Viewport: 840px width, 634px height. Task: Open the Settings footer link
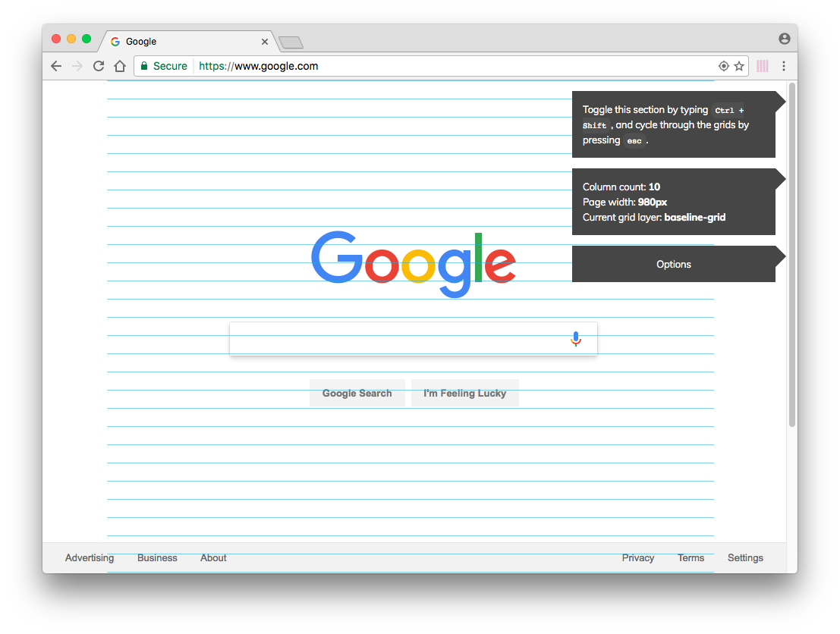pyautogui.click(x=745, y=558)
